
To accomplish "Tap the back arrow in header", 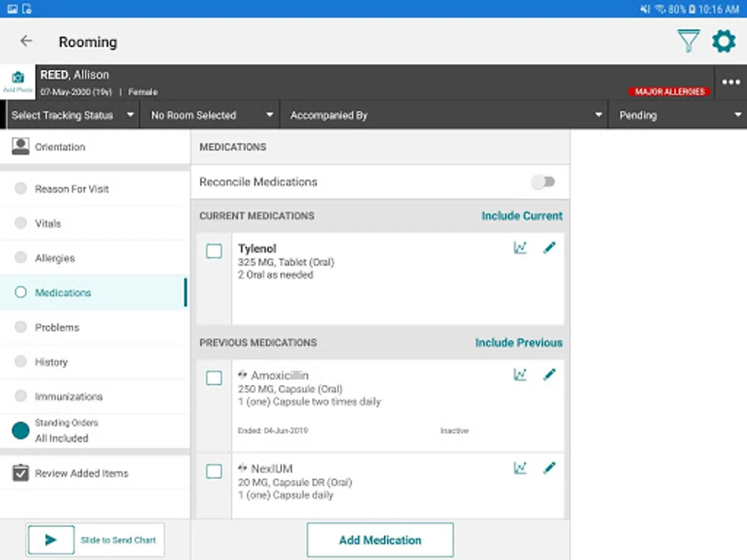I will 26,42.
